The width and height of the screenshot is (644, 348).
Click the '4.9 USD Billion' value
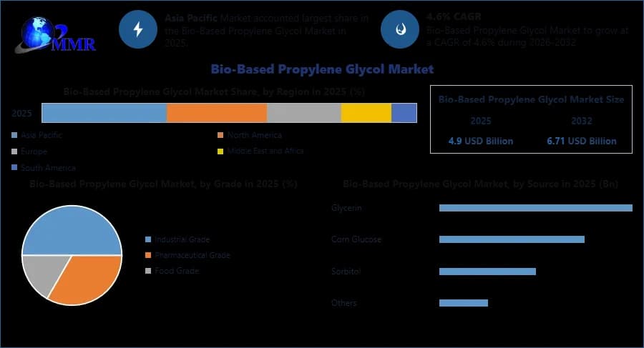tap(481, 141)
